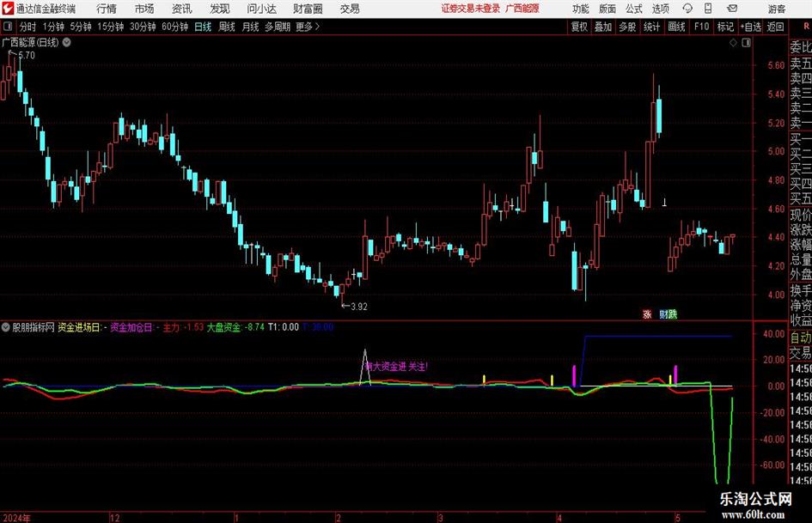The image size is (812, 523).
Task: Click the 证券交易未登录 login link
Action: (x=471, y=9)
